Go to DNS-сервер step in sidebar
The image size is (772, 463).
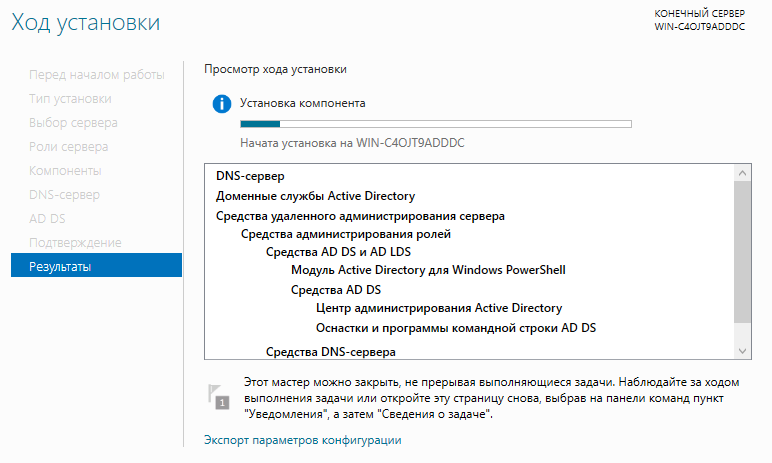[64, 195]
